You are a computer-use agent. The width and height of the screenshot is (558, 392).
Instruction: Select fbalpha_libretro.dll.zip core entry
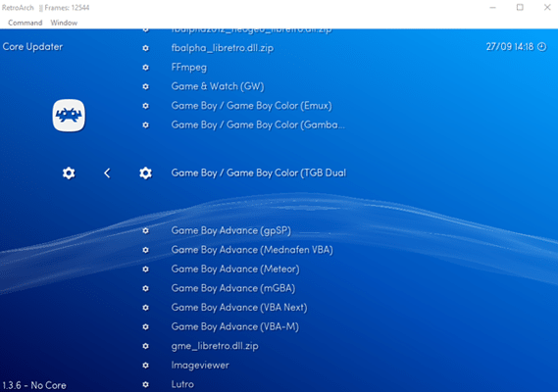(x=223, y=48)
